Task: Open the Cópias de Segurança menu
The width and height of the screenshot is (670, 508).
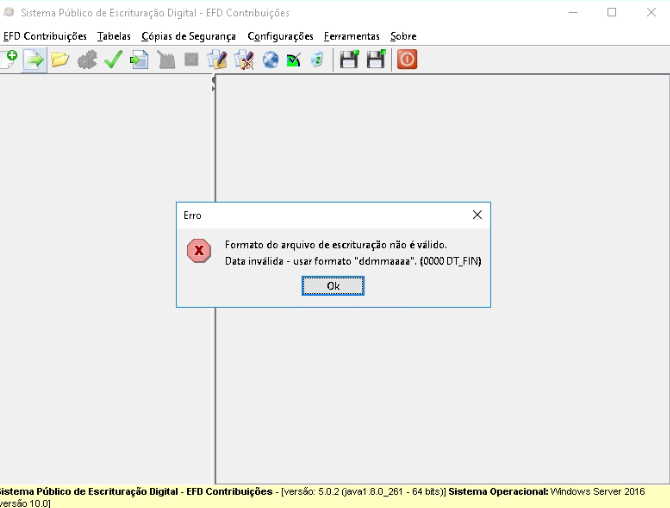Action: (188, 36)
